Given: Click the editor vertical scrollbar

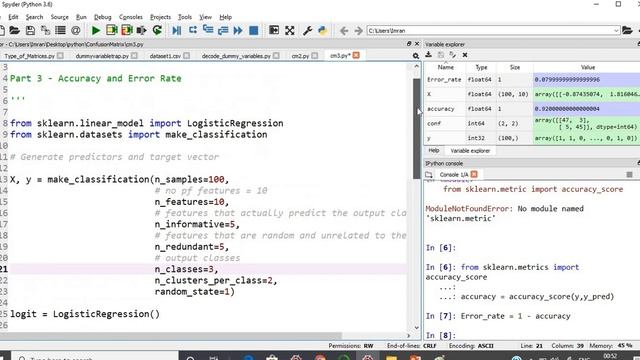Looking at the screenshot, I should click(416, 129).
